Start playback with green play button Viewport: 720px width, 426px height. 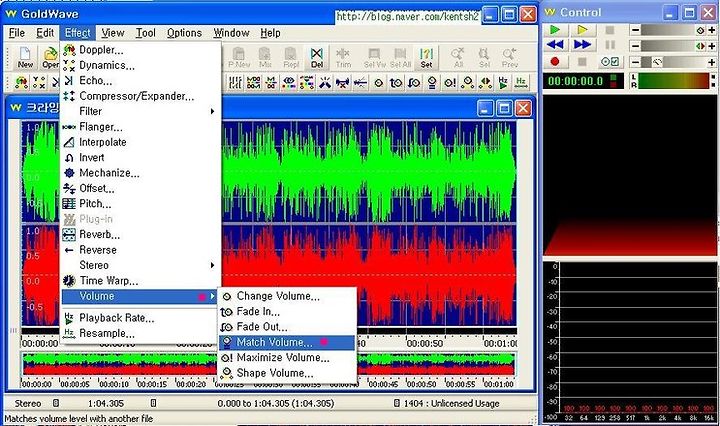[x=555, y=30]
